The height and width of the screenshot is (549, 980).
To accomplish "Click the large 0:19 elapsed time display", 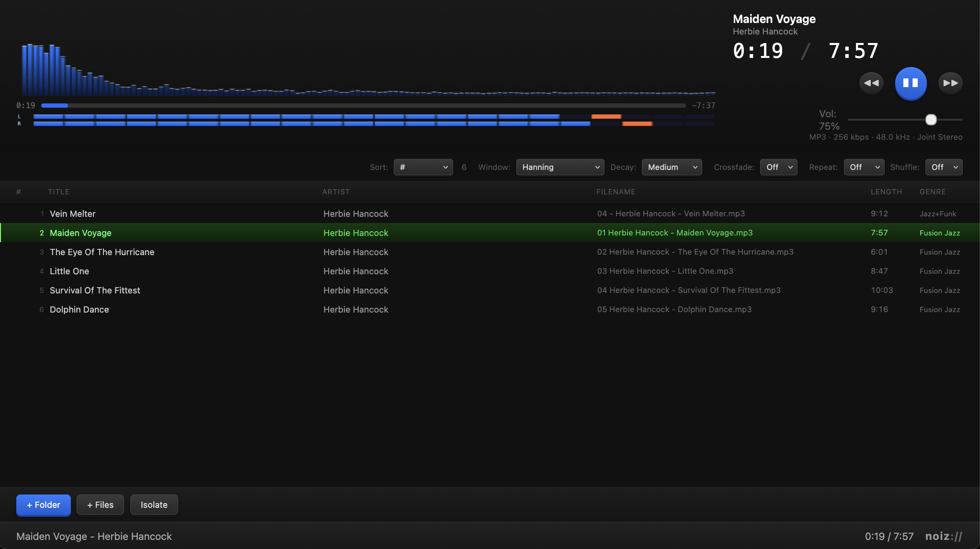I will pyautogui.click(x=758, y=51).
